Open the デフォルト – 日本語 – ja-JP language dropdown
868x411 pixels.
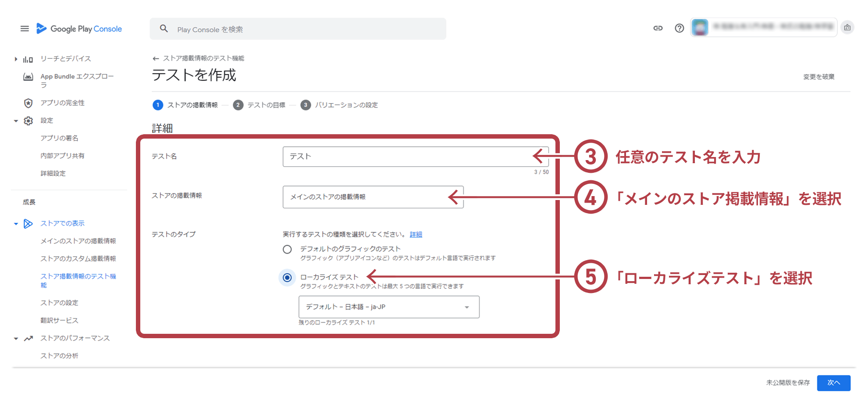[x=388, y=307]
